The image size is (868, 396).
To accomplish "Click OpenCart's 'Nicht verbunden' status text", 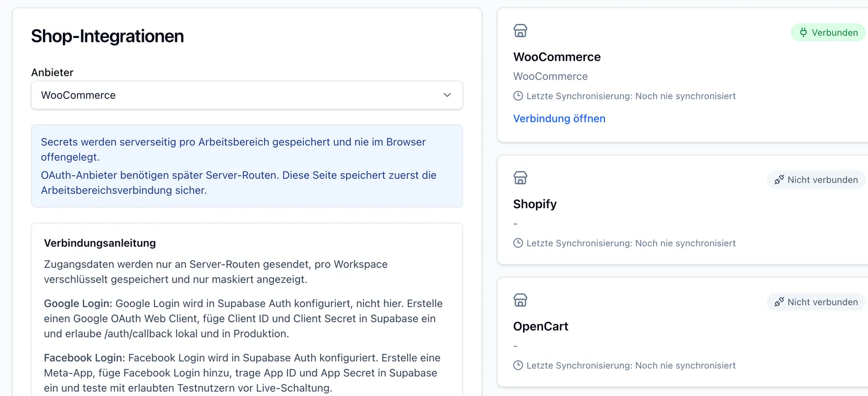I will tap(823, 302).
